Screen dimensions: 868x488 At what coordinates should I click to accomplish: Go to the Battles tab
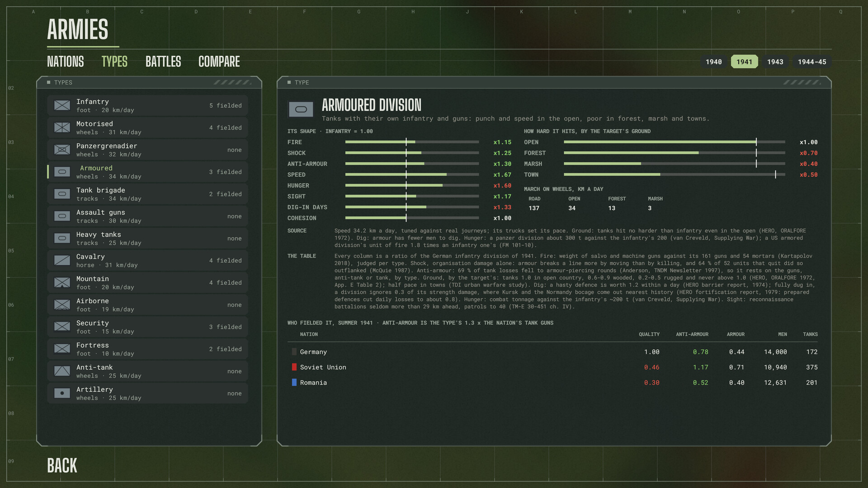click(163, 61)
